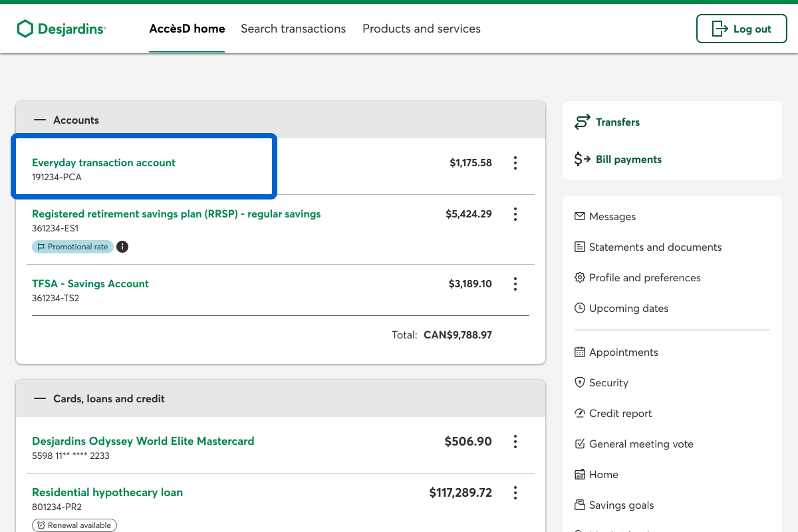Viewport: 798px width, 532px height.
Task: Go to AccèsD home tab
Action: pos(187,29)
